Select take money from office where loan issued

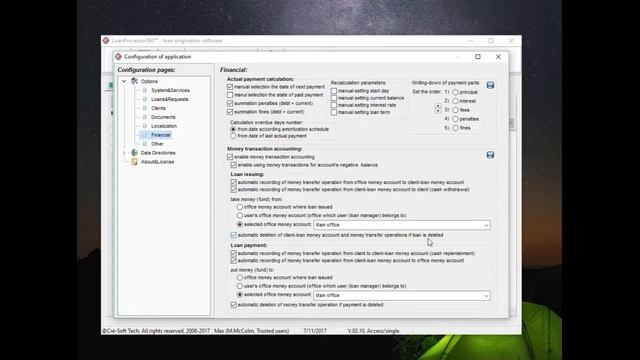coord(240,207)
